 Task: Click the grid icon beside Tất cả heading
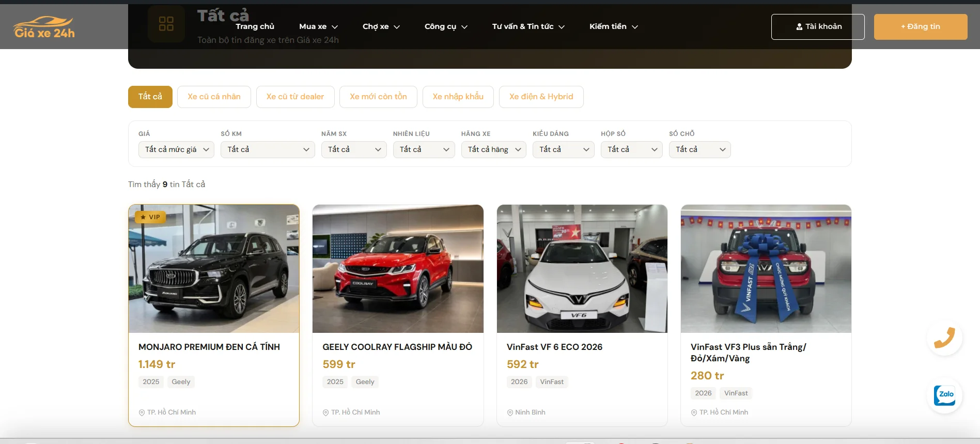coord(166,23)
